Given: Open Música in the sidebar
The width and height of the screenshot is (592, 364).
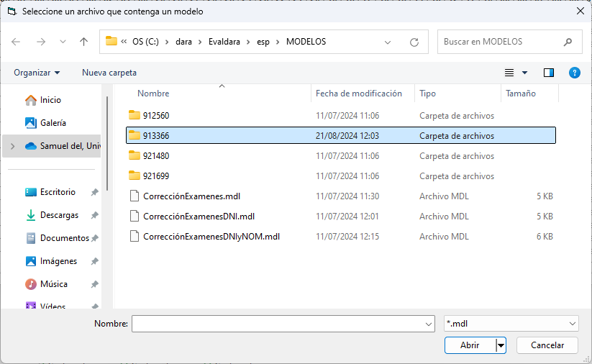Looking at the screenshot, I should [x=46, y=284].
